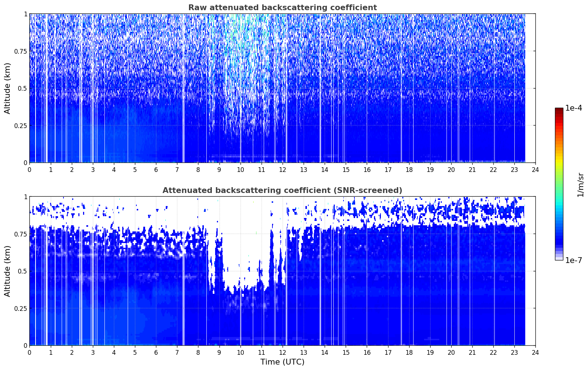Click hour 6 tick on top plot axis

coord(156,170)
